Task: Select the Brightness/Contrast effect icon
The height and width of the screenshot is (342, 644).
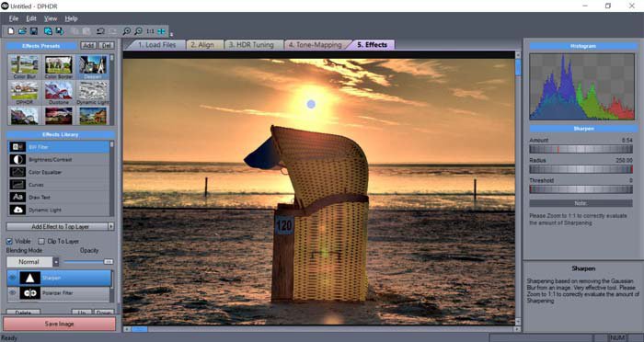Action: [17, 159]
